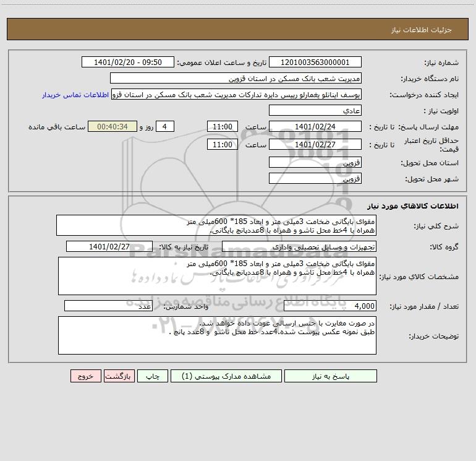This screenshot has height=461, width=476.
Task: Click section title 'اطلاعات کالاهای مورد نیاز'
Action: [413, 206]
